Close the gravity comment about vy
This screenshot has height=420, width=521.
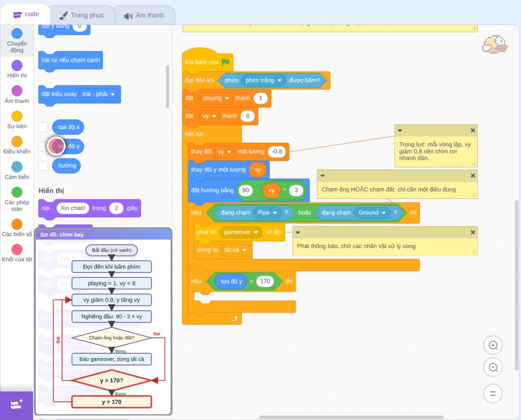tap(473, 131)
